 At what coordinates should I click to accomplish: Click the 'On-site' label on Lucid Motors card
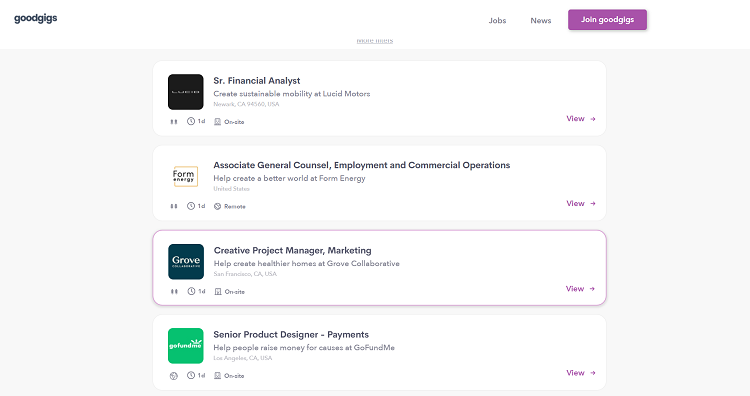tap(234, 122)
